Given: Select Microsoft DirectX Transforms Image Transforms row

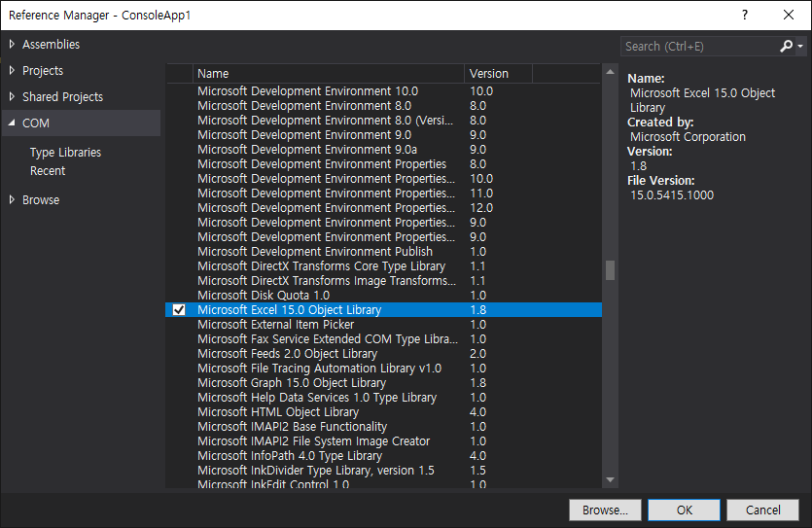Looking at the screenshot, I should (383, 281).
